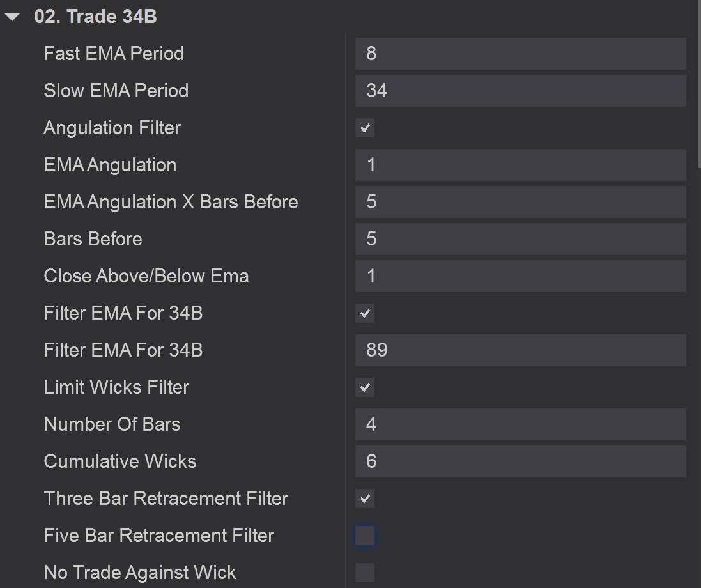Click the Number Of Bars field
The image size is (701, 588).
tap(520, 424)
